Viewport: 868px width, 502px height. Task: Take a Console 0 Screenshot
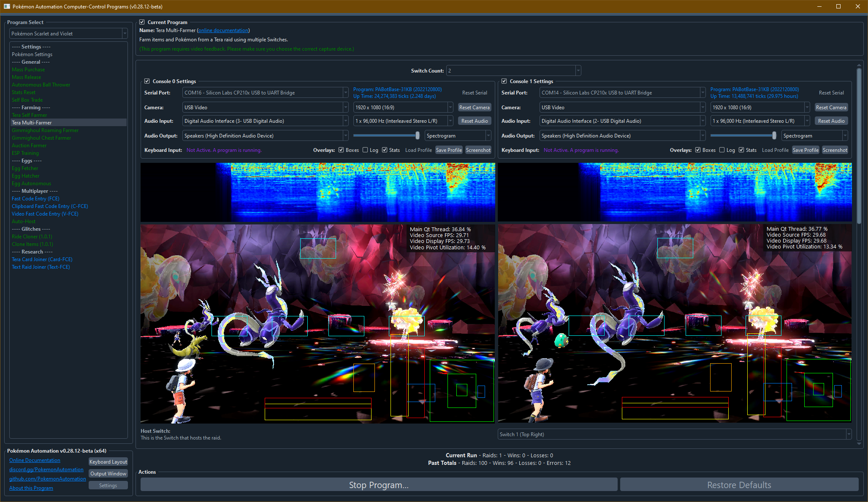[x=478, y=150]
